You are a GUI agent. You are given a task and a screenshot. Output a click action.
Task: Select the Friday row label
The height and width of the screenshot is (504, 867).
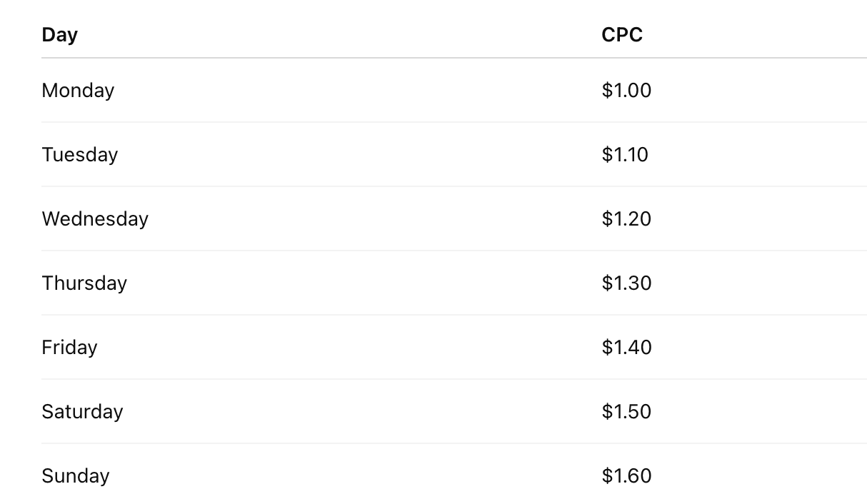pyautogui.click(x=69, y=348)
